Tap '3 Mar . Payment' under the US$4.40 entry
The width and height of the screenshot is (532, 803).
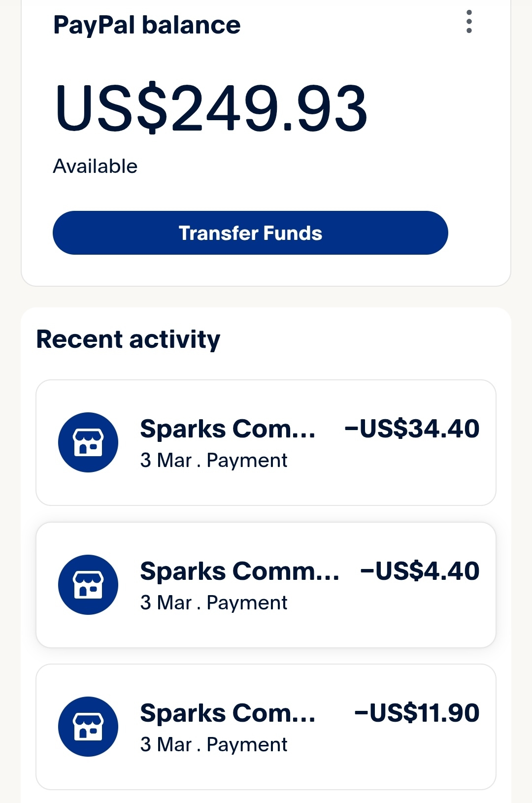(213, 603)
